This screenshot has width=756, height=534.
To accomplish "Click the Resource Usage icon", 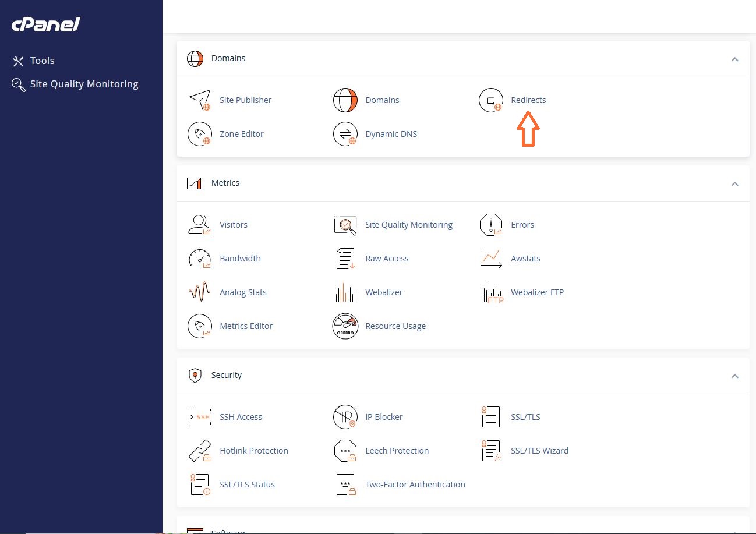I will 345,326.
